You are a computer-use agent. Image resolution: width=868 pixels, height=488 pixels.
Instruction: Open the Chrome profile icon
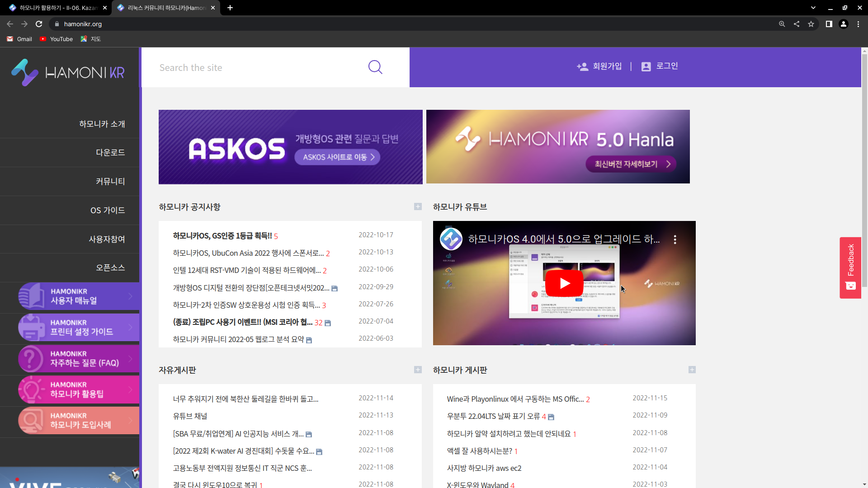point(844,24)
